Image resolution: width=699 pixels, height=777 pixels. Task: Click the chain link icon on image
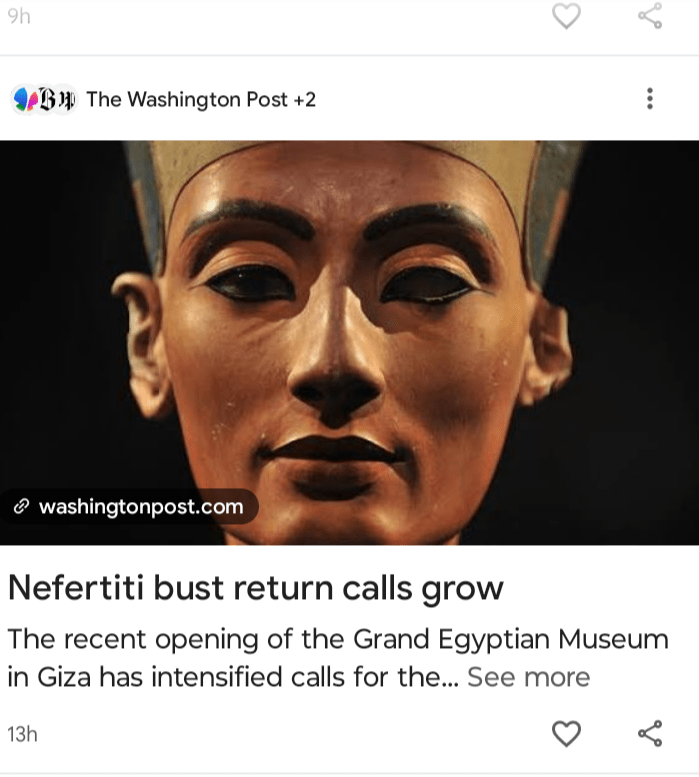pos(21,506)
